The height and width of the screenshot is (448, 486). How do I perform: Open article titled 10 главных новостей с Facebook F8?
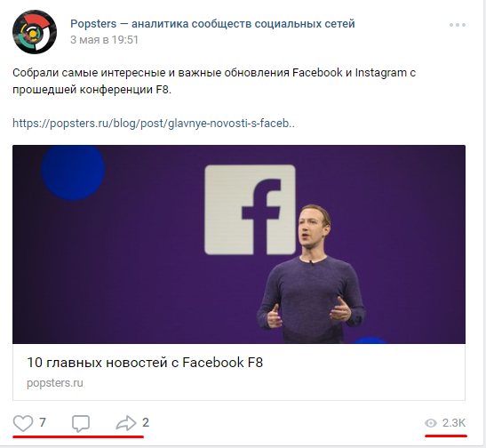click(145, 362)
